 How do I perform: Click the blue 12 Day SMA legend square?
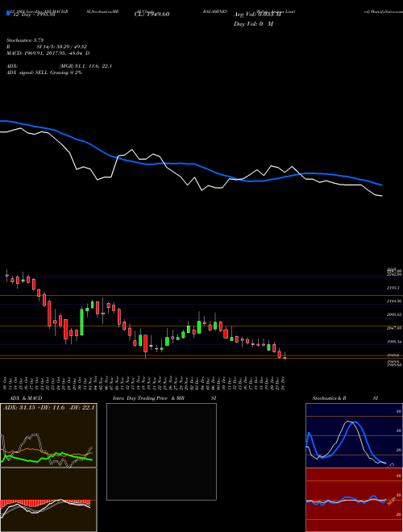8,14
